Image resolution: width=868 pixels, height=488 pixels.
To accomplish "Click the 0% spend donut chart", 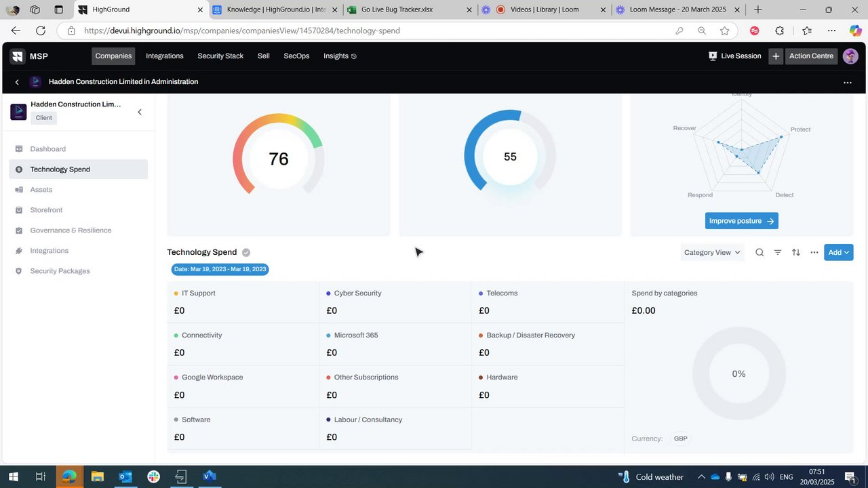I will [738, 374].
